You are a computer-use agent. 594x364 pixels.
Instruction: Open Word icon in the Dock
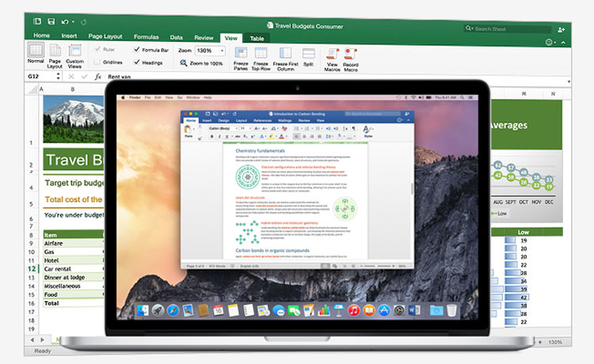[x=414, y=311]
